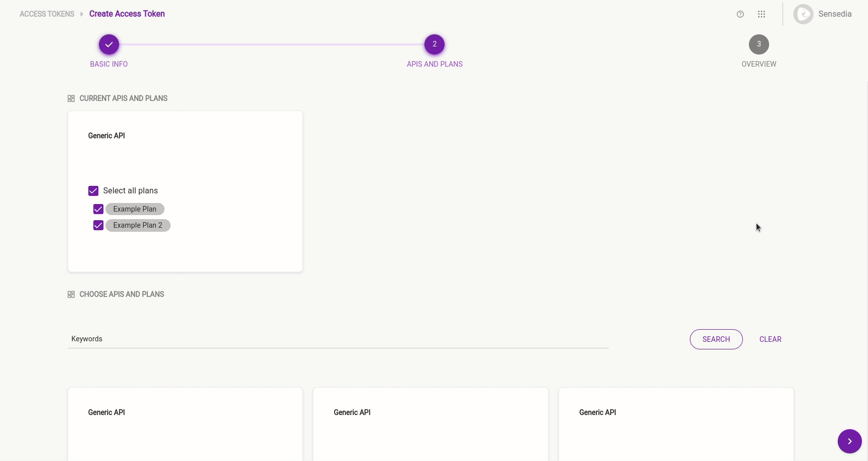Image resolution: width=868 pixels, height=461 pixels.
Task: Click the Choose APIs and Plans section icon
Action: [71, 294]
